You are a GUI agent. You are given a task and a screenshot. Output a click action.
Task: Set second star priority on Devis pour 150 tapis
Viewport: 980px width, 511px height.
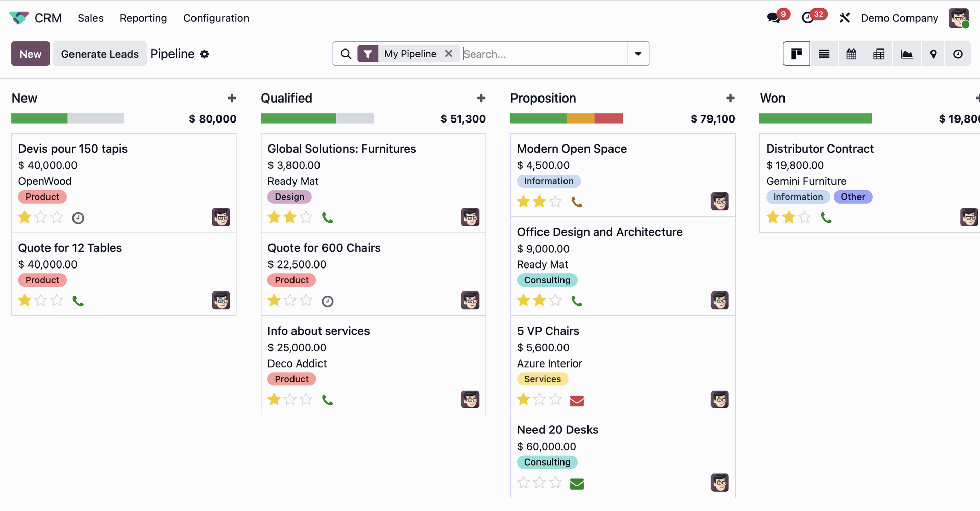tap(41, 217)
